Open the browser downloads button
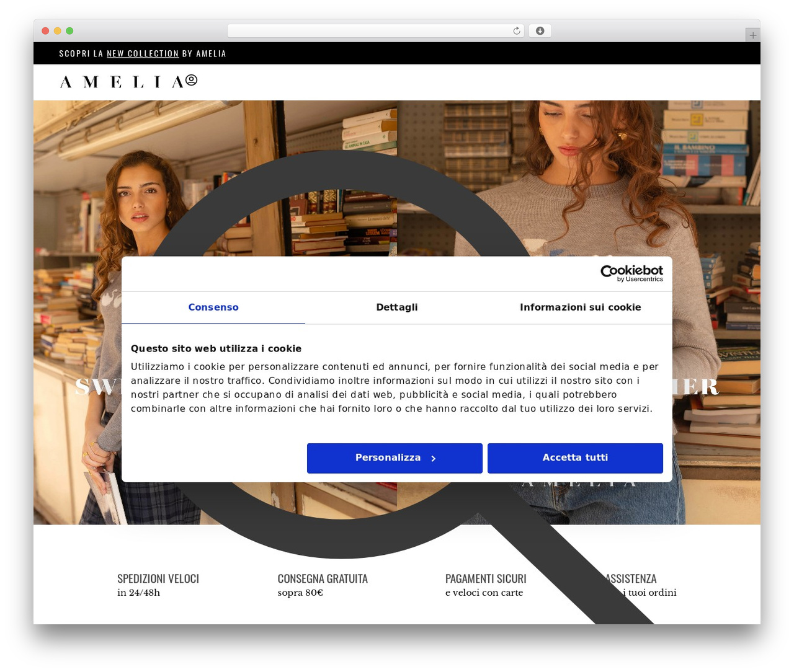 [540, 31]
